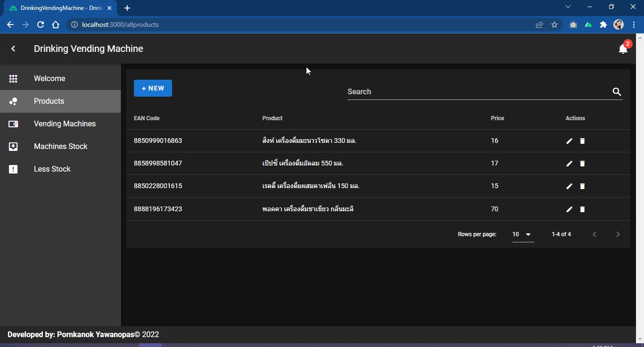The height and width of the screenshot is (347, 644).
Task: Collapse the sidebar with the back chevron
Action: 13,49
